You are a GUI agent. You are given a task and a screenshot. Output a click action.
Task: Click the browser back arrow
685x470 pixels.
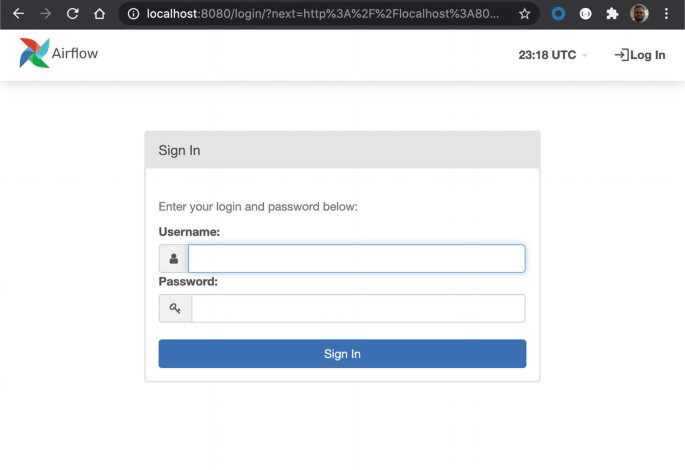[x=17, y=14]
